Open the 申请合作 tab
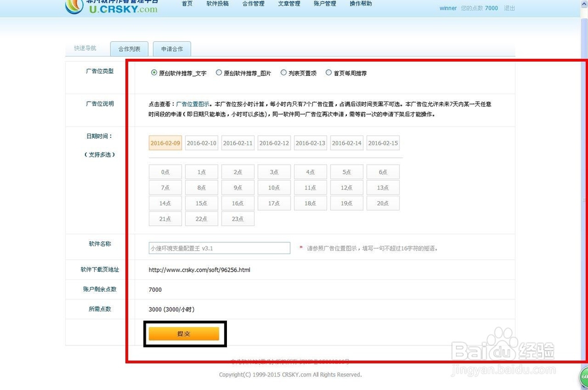Viewport: 588px width, 390px height. [172, 49]
